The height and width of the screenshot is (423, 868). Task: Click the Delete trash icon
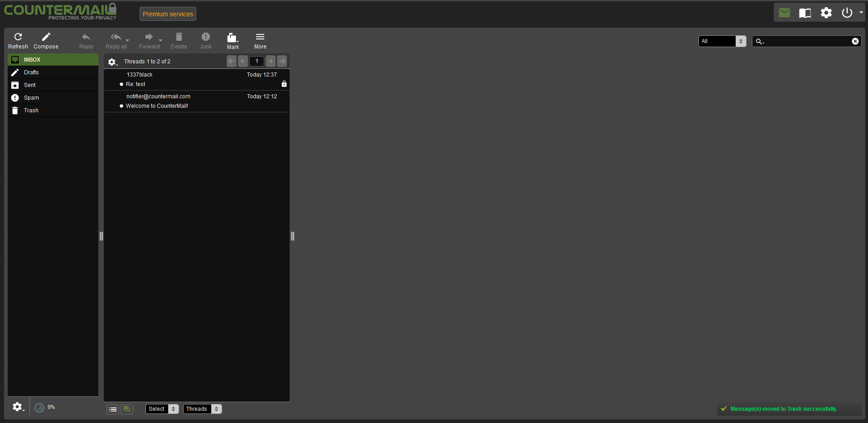pos(179,37)
